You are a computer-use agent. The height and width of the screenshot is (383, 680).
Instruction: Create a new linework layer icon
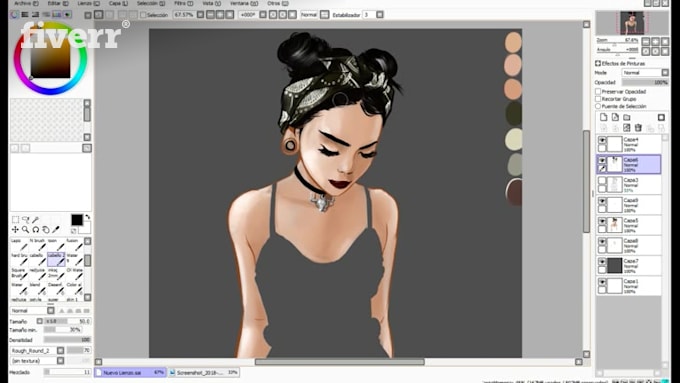click(x=615, y=117)
